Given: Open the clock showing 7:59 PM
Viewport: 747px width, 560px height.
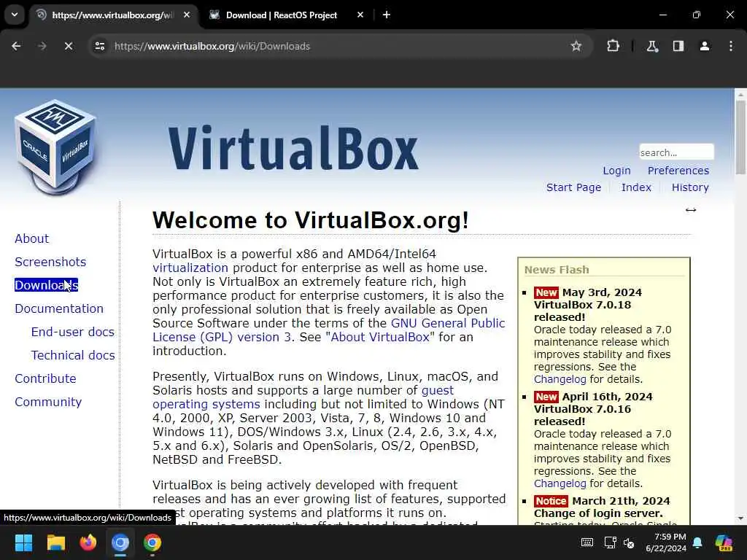Looking at the screenshot, I should click(x=666, y=542).
